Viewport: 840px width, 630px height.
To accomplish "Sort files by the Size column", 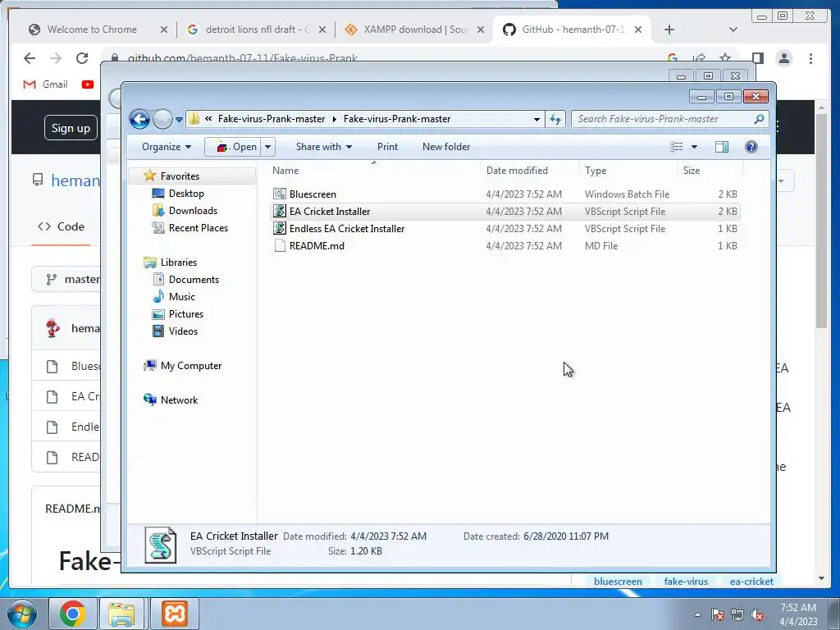I will [x=710, y=171].
